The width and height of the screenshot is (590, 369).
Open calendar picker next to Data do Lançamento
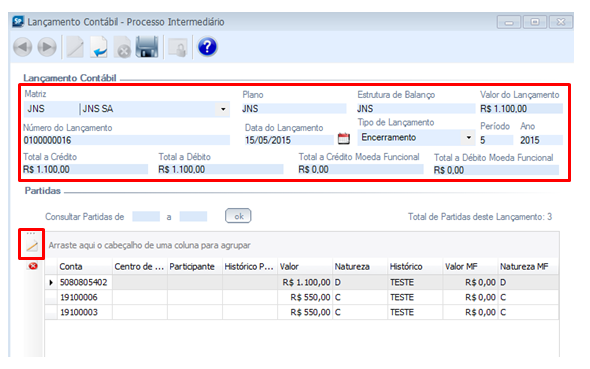coord(344,138)
